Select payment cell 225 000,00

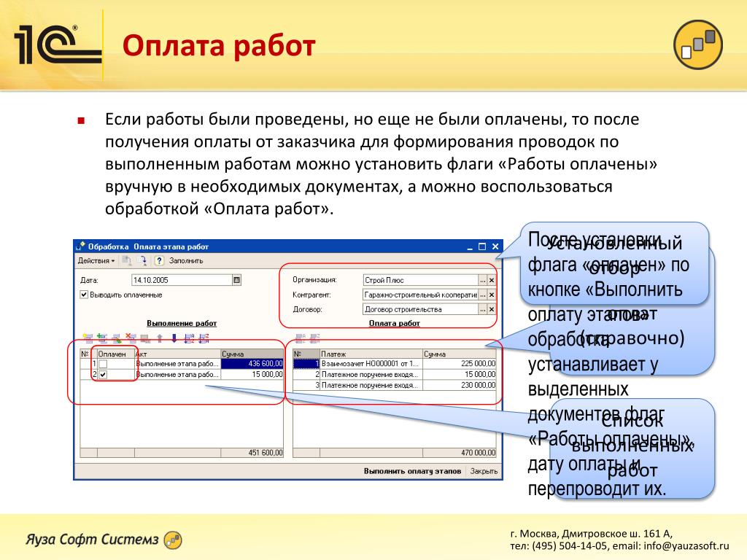pyautogui.click(x=460, y=363)
